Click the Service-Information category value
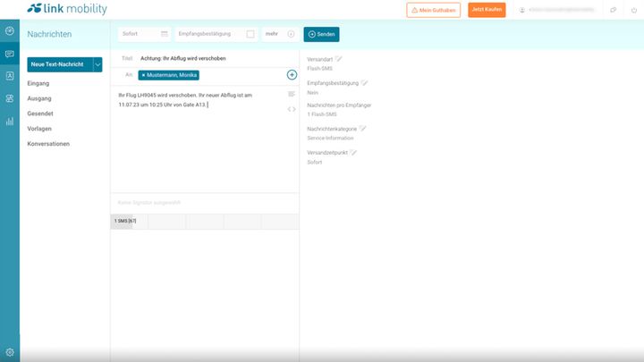Image resolution: width=644 pixels, height=362 pixels. point(330,139)
